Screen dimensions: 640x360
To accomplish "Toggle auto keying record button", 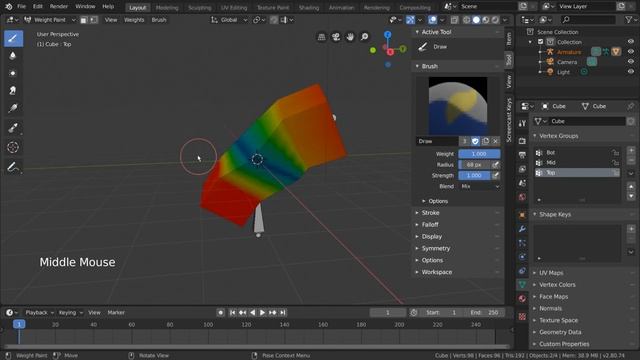I will [220, 313].
